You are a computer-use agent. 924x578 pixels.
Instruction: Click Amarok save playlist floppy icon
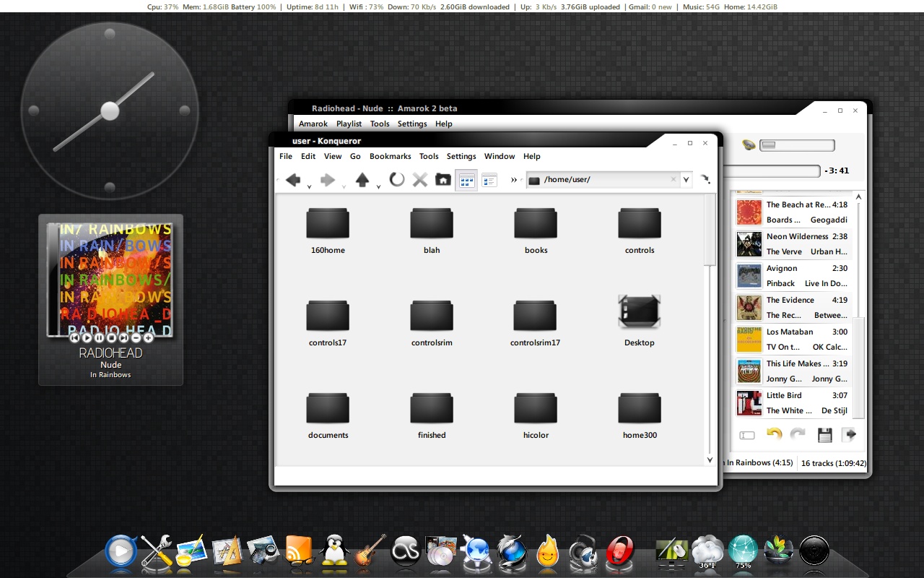click(x=824, y=435)
